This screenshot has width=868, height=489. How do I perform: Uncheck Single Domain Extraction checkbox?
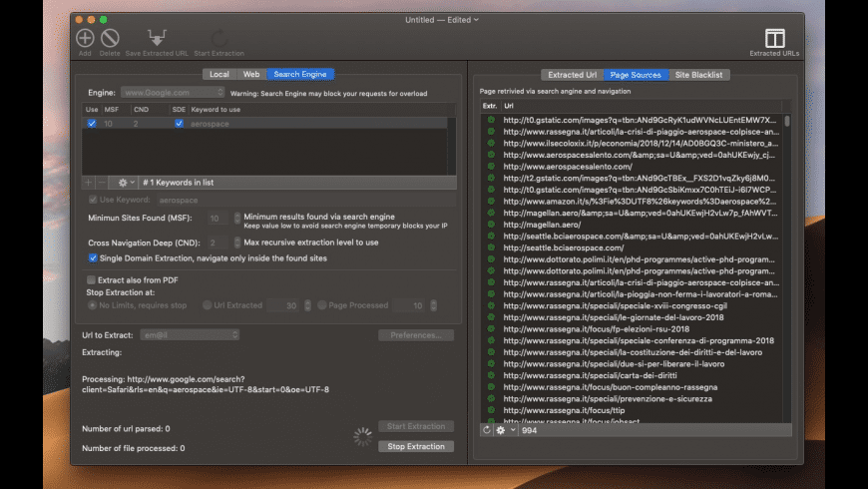[93, 258]
